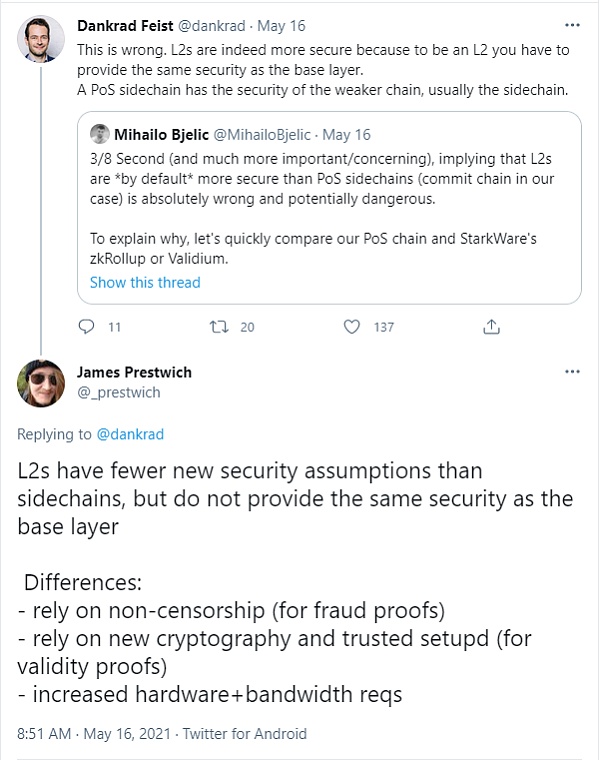Open the more options menu on James Prestwich's tweet

click(x=572, y=371)
